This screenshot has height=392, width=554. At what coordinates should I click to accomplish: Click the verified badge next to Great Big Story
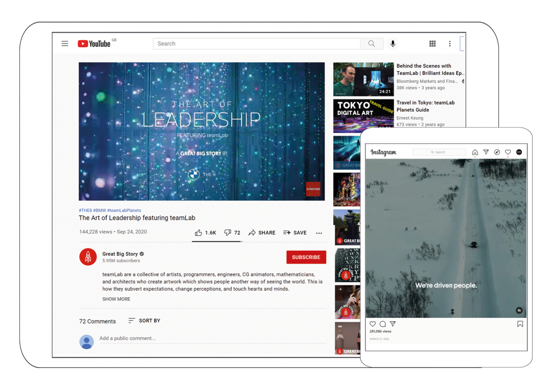142,254
